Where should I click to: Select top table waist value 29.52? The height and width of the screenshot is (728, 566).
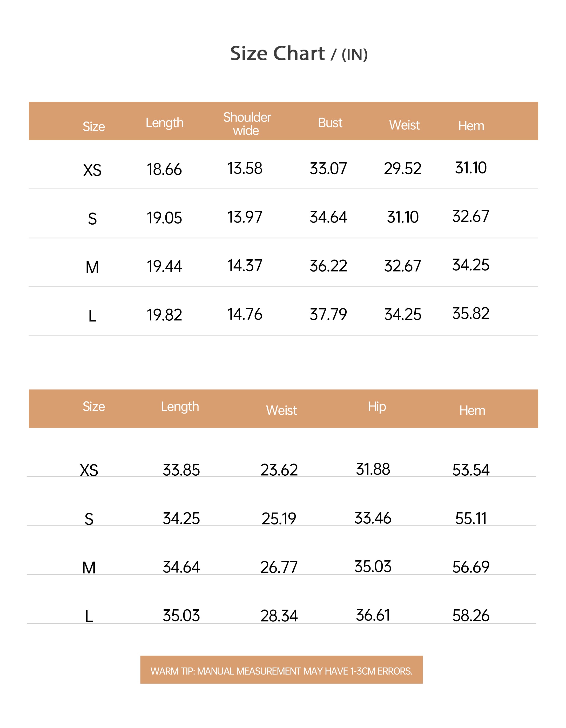pyautogui.click(x=403, y=168)
